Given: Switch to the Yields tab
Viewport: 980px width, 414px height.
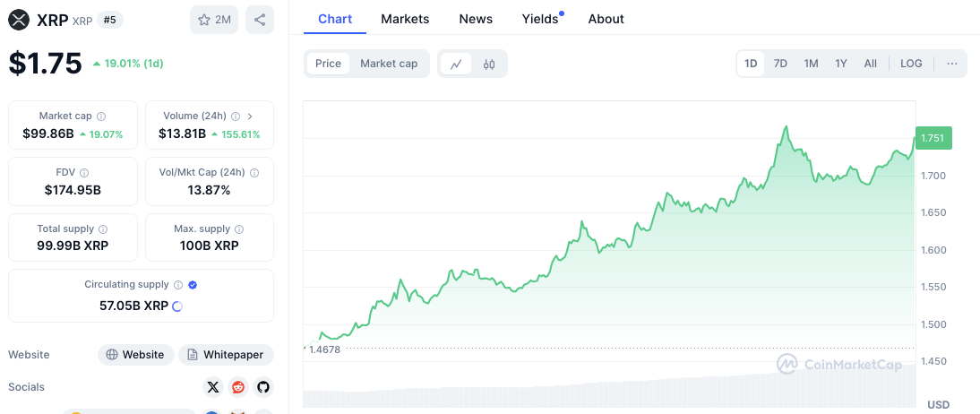Looking at the screenshot, I should click(x=540, y=19).
